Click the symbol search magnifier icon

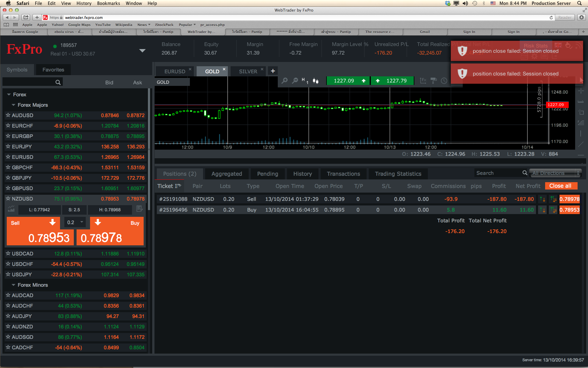click(58, 82)
